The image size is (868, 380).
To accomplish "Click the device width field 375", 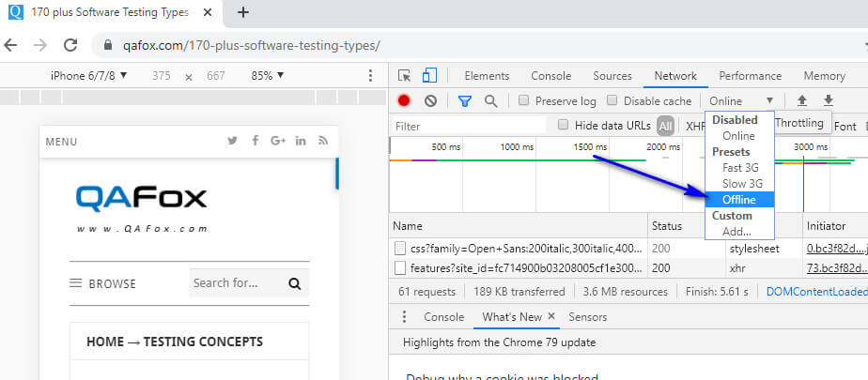I will point(161,76).
